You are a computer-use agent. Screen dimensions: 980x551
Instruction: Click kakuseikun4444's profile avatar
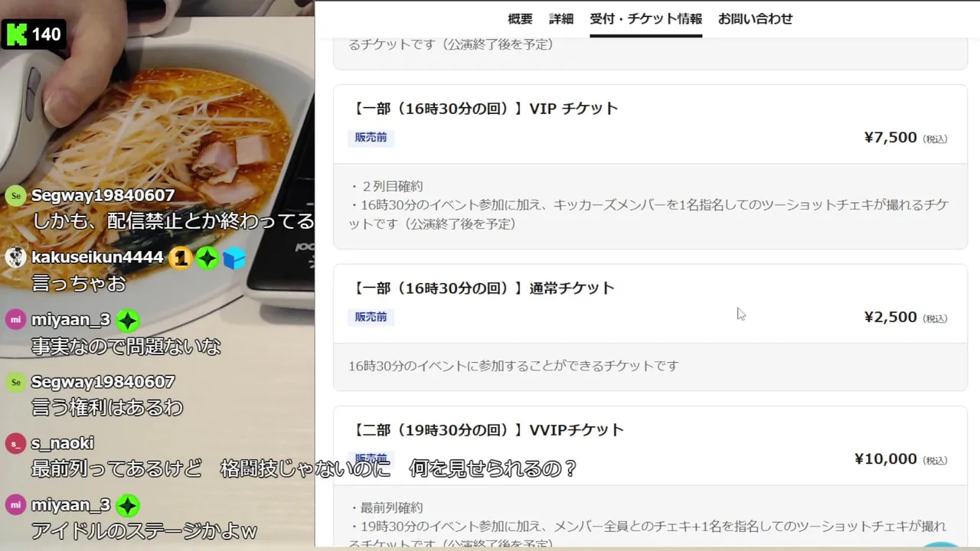[15, 258]
